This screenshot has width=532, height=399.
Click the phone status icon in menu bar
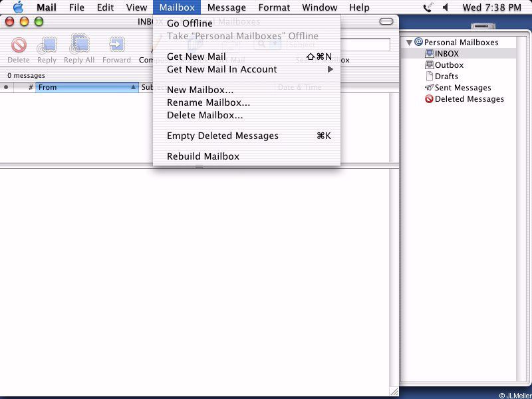[428, 7]
